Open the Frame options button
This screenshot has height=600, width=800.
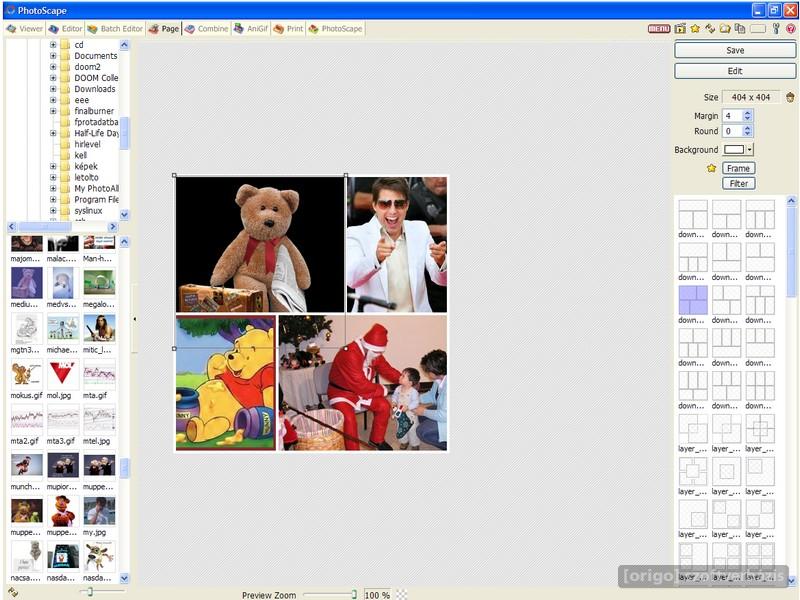[738, 168]
